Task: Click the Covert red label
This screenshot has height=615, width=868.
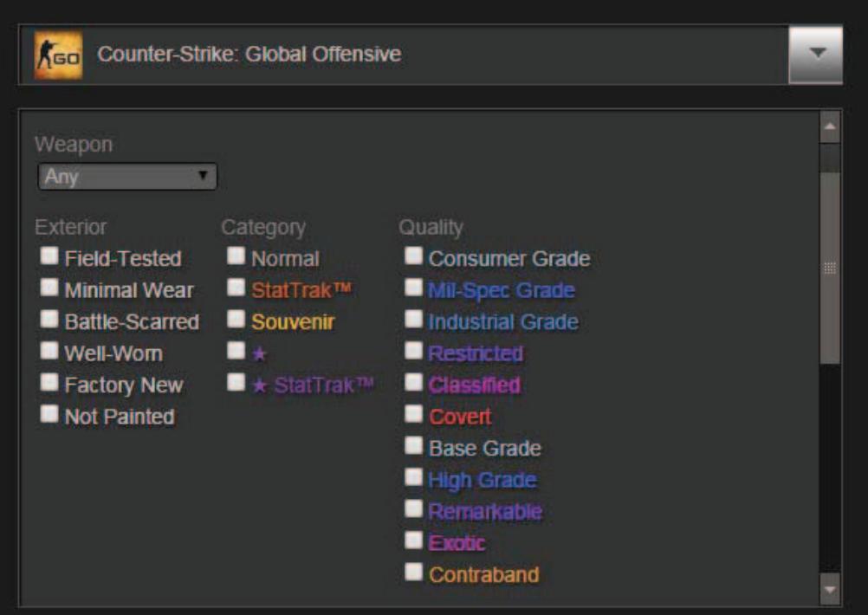Action: (x=460, y=417)
